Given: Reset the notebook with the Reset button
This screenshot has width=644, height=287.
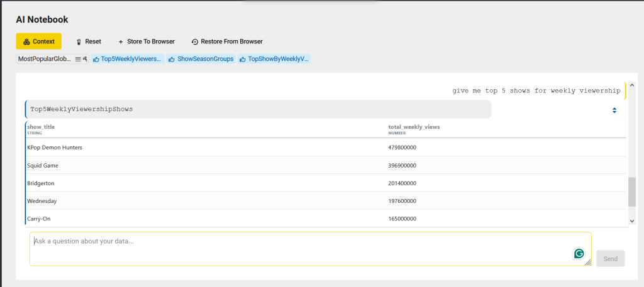Looking at the screenshot, I should point(88,41).
